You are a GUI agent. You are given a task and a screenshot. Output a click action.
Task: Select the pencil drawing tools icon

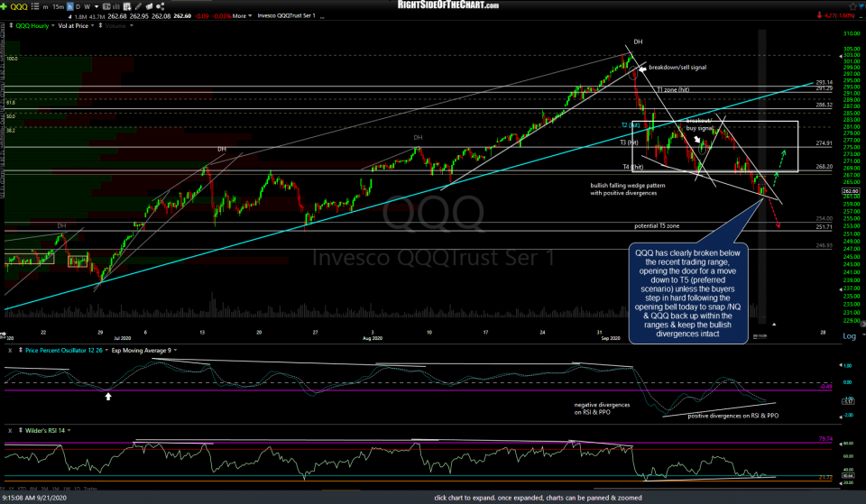138,6
